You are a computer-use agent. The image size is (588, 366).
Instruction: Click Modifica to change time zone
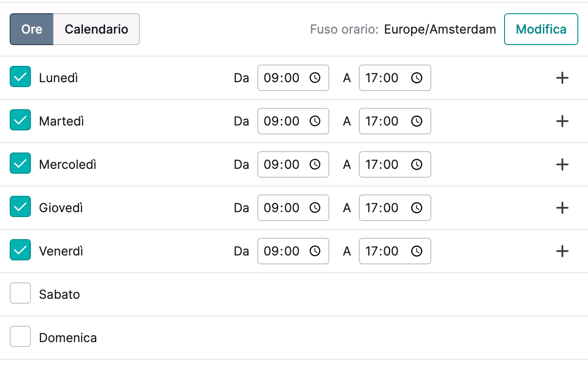541,29
